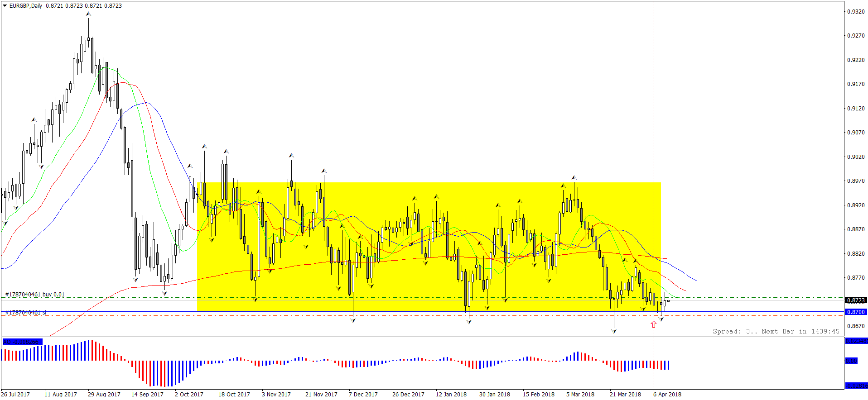This screenshot has height=400, width=868.
Task: Click the 21 Nov 2017 date label
Action: tap(322, 395)
